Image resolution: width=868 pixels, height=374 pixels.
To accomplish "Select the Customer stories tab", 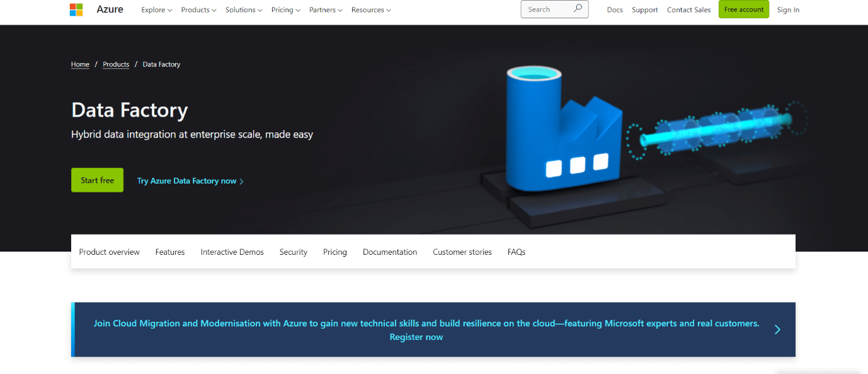I will 462,252.
